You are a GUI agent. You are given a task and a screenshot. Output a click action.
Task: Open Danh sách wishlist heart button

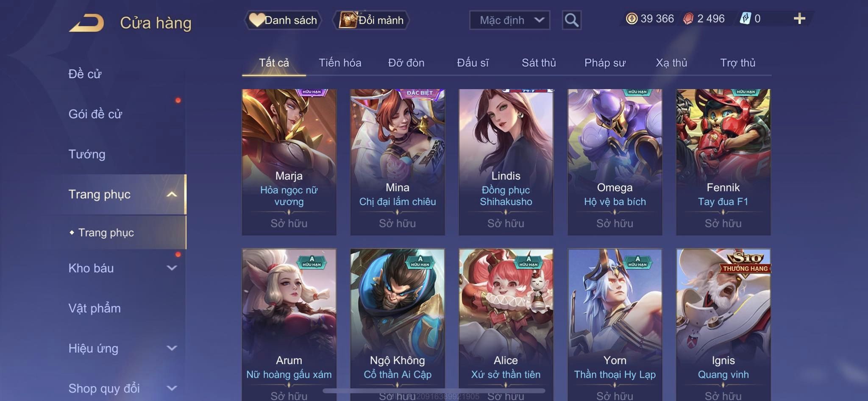283,20
